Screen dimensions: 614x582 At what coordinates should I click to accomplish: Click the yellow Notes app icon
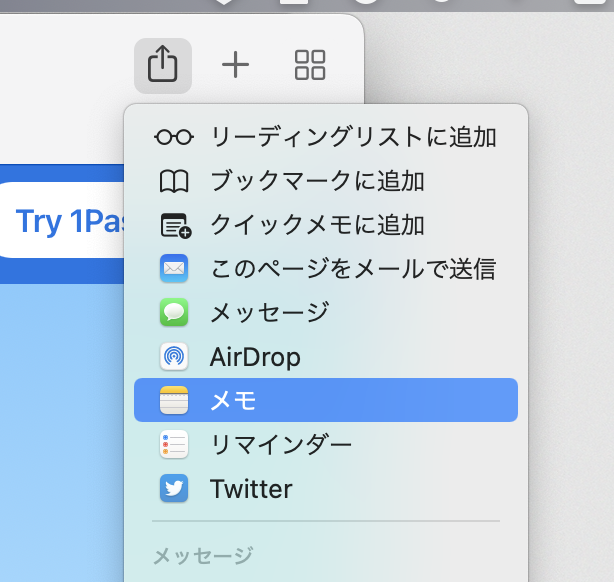pyautogui.click(x=174, y=400)
